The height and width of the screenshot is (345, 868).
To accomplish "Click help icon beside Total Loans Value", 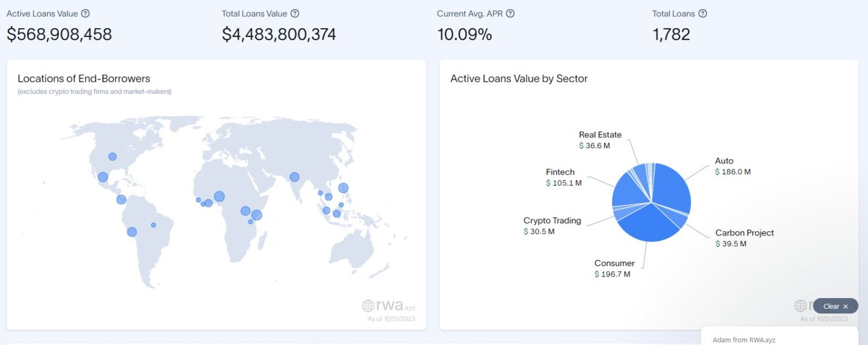I will [x=294, y=14].
